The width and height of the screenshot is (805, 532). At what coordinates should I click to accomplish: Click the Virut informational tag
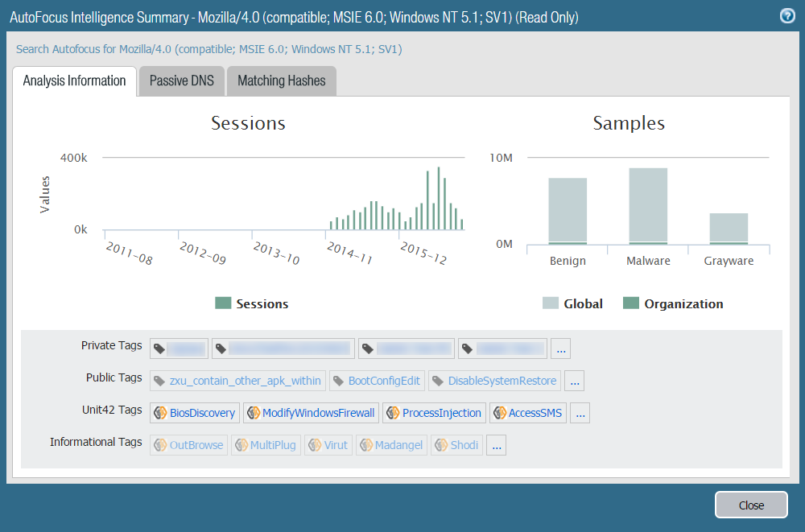[328, 445]
